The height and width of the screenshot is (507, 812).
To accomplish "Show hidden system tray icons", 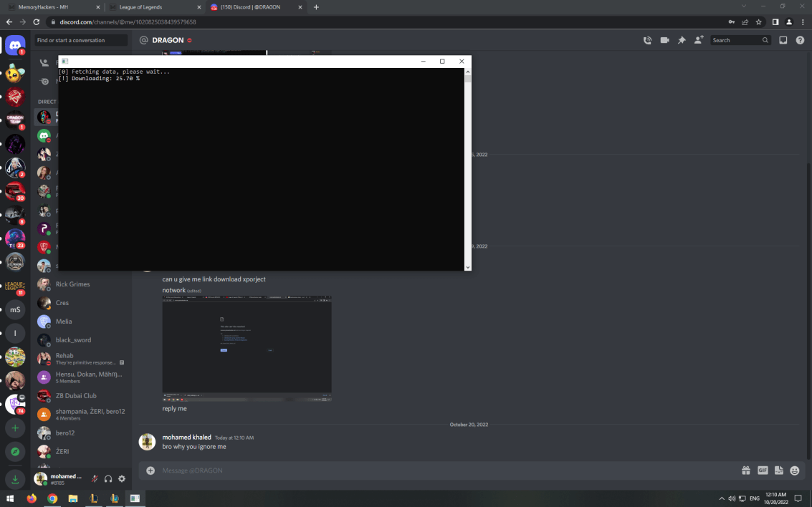I will point(722,498).
